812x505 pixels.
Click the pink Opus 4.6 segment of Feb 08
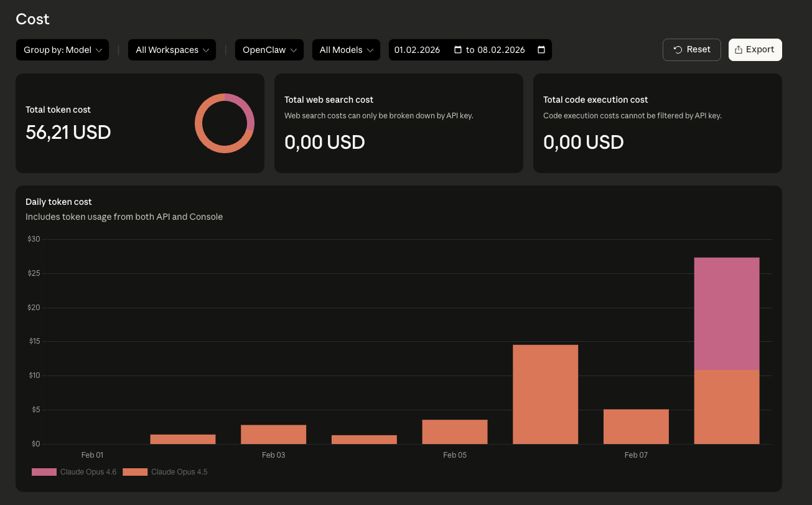[727, 314]
